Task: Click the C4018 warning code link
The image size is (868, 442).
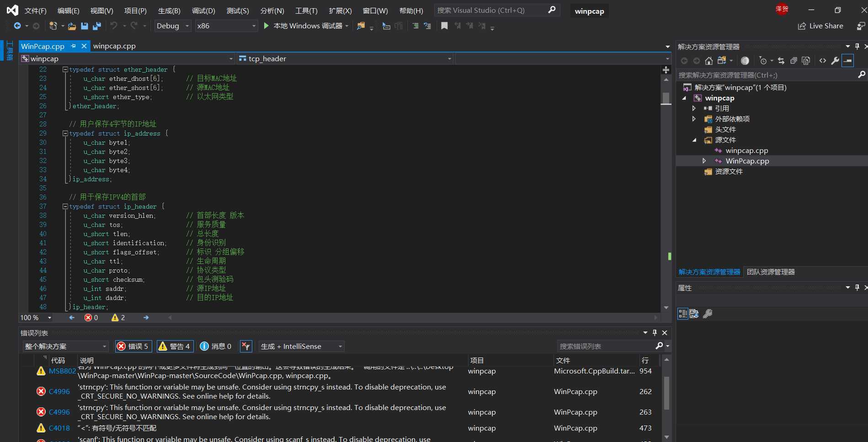Action: [59, 428]
